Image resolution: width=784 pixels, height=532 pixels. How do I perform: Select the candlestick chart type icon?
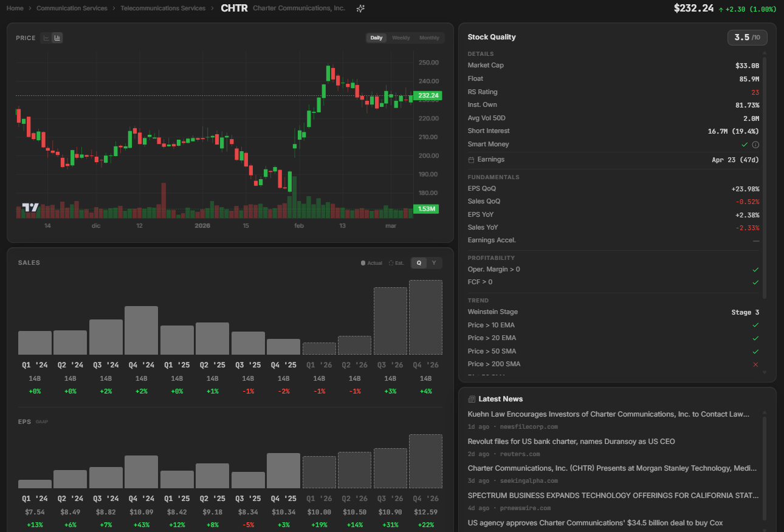point(57,38)
